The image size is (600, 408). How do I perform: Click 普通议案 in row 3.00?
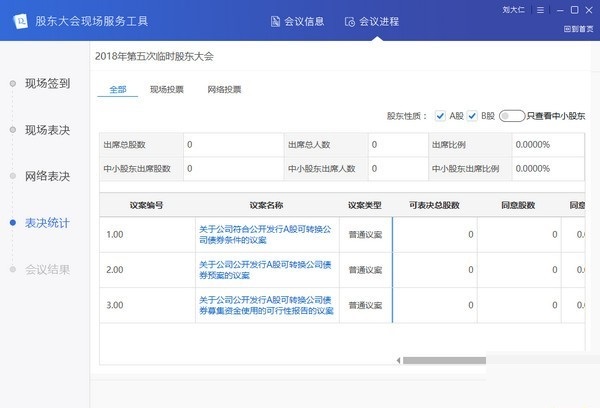(x=365, y=305)
